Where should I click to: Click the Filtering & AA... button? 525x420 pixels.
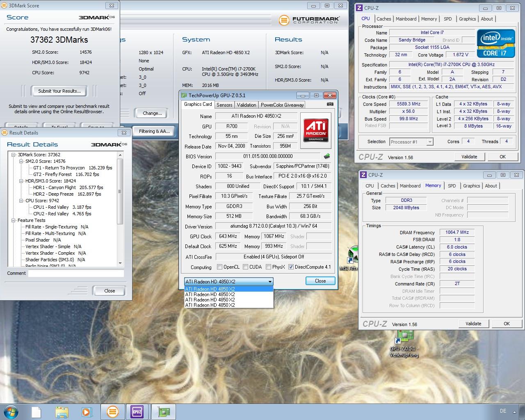pyautogui.click(x=154, y=131)
